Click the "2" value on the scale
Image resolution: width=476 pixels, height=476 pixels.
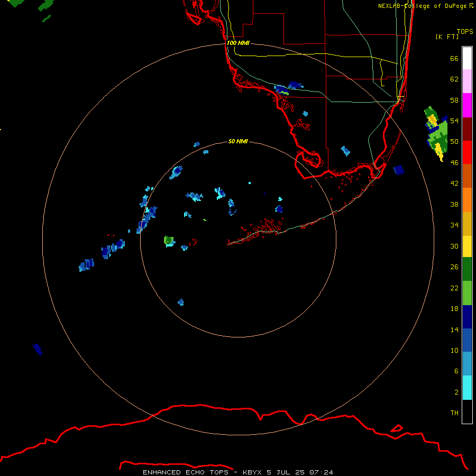tap(456, 392)
